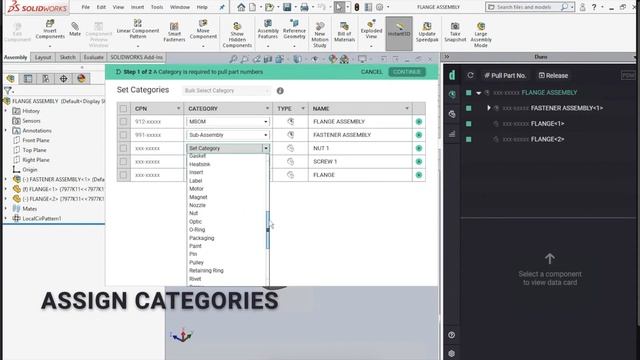Switch to the Evaluate tab
Viewport: 640px width, 360px height.
[x=93, y=58]
